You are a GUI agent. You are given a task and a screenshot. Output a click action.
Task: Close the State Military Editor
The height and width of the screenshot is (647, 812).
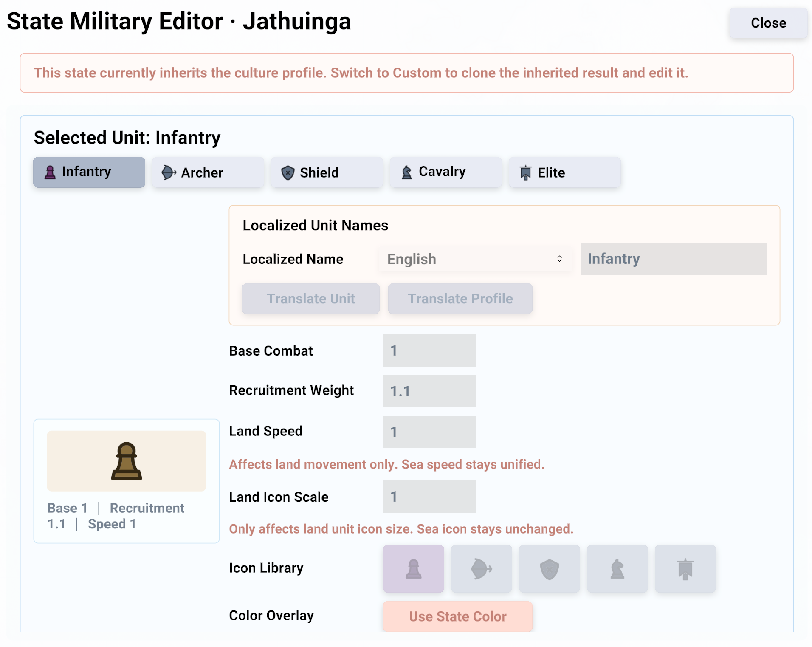(768, 23)
